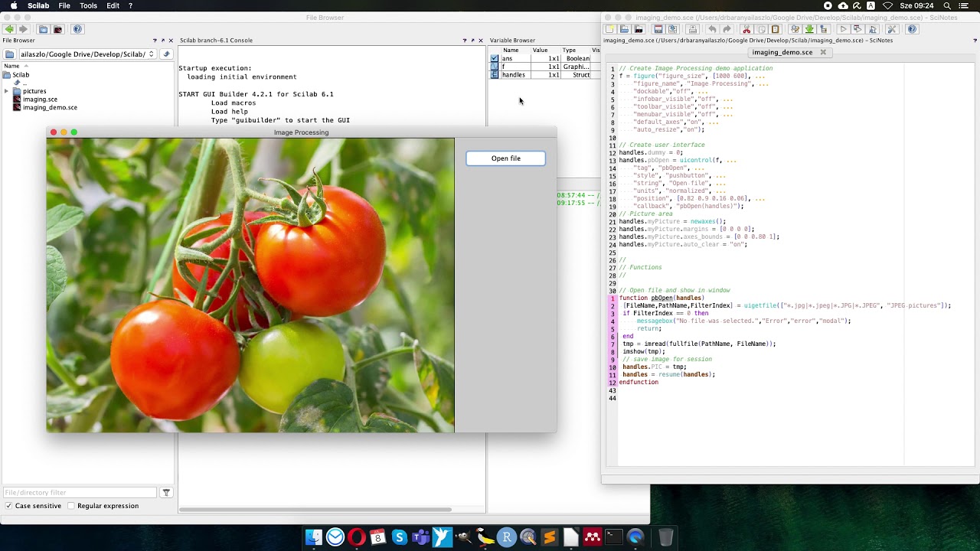Select imaging_demo.sce in File Browser
The height and width of the screenshot is (551, 980).
pyautogui.click(x=50, y=108)
